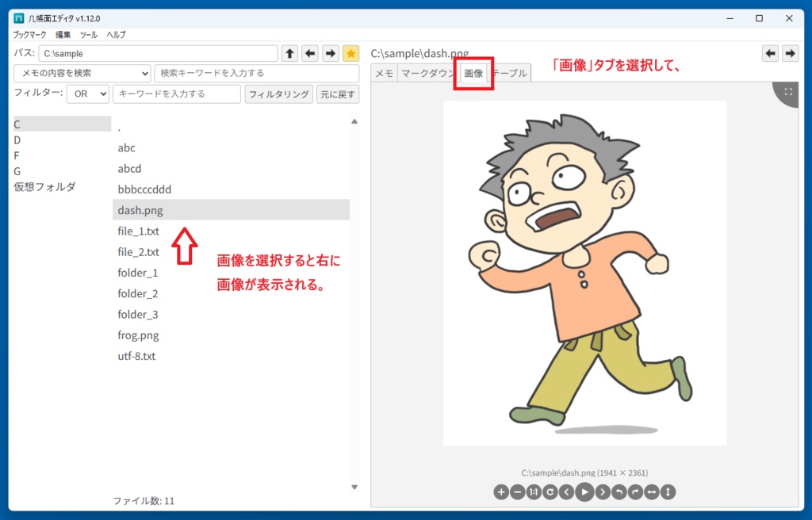Open folder_1
The image size is (812, 520).
point(231,273)
